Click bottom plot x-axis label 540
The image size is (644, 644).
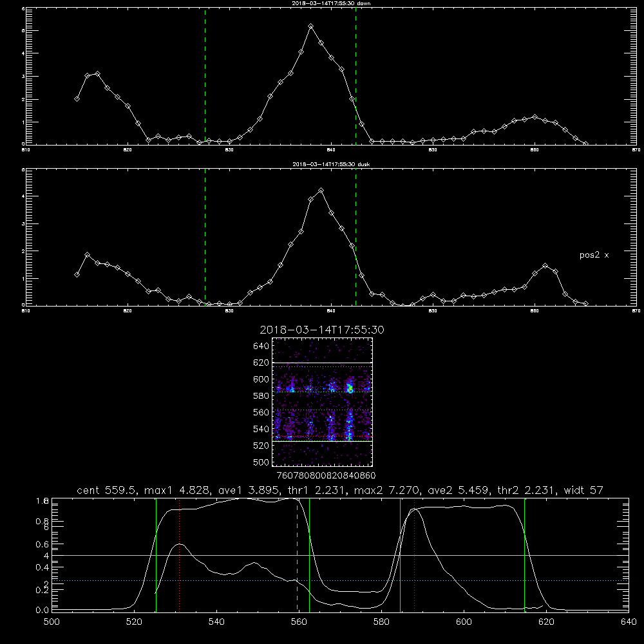point(216,622)
